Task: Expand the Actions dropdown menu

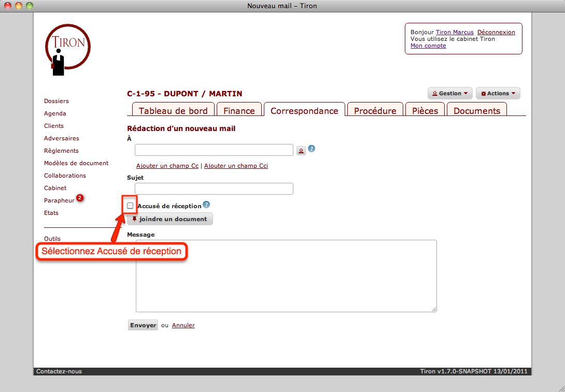Action: [x=498, y=93]
